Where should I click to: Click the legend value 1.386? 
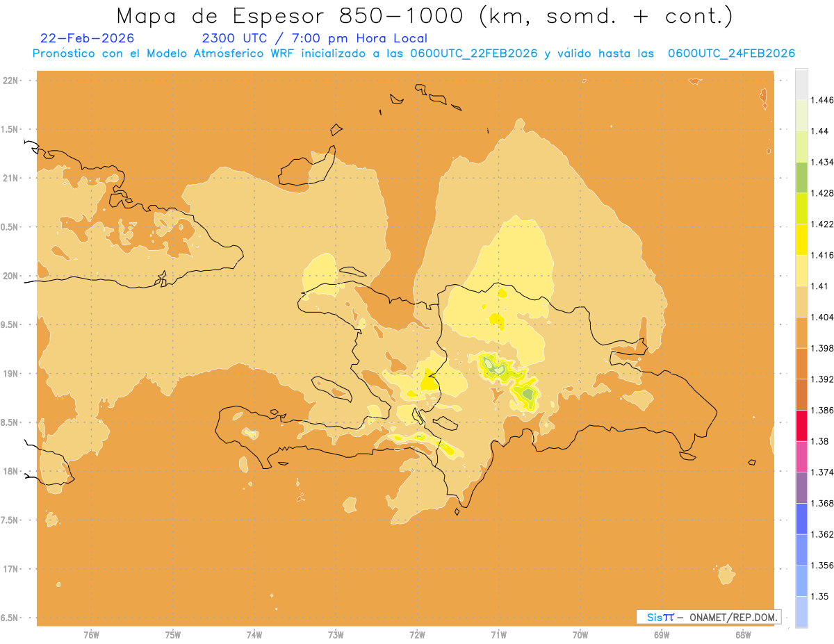pyautogui.click(x=822, y=410)
